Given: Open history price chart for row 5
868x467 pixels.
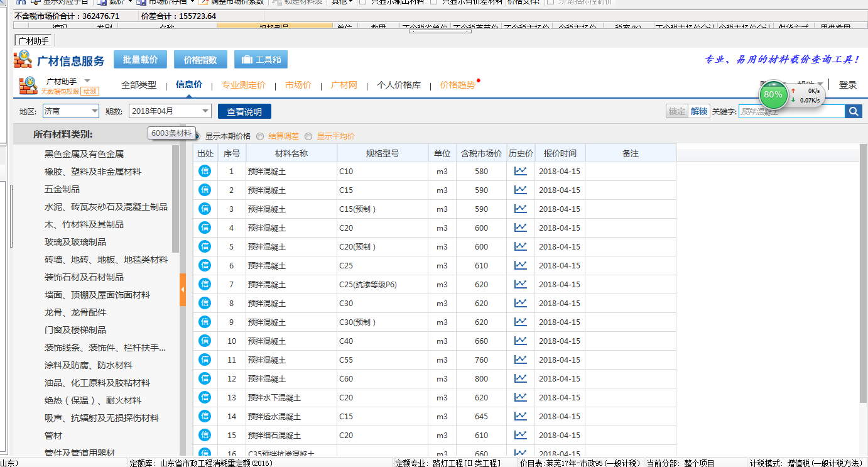Looking at the screenshot, I should 521,246.
